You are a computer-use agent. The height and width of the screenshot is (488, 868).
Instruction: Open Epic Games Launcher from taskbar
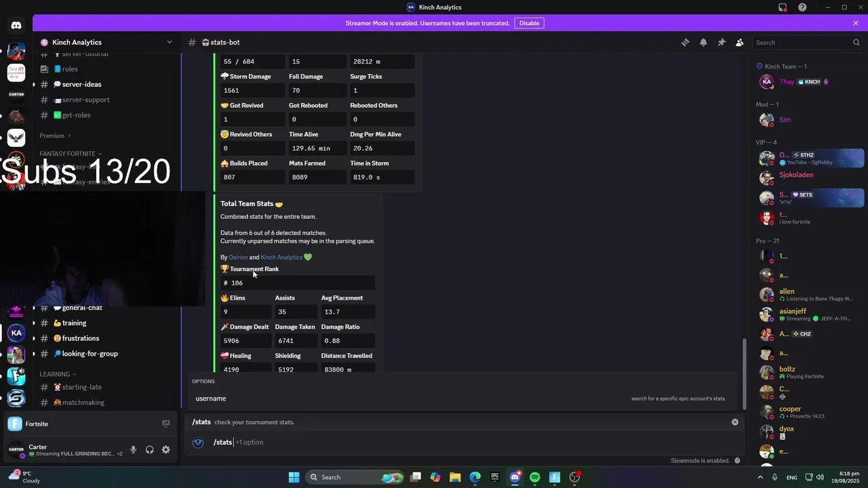pyautogui.click(x=495, y=477)
